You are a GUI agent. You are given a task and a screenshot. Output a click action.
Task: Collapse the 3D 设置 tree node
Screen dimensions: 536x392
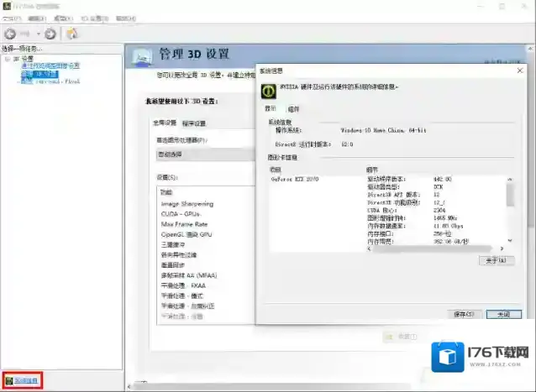8,59
